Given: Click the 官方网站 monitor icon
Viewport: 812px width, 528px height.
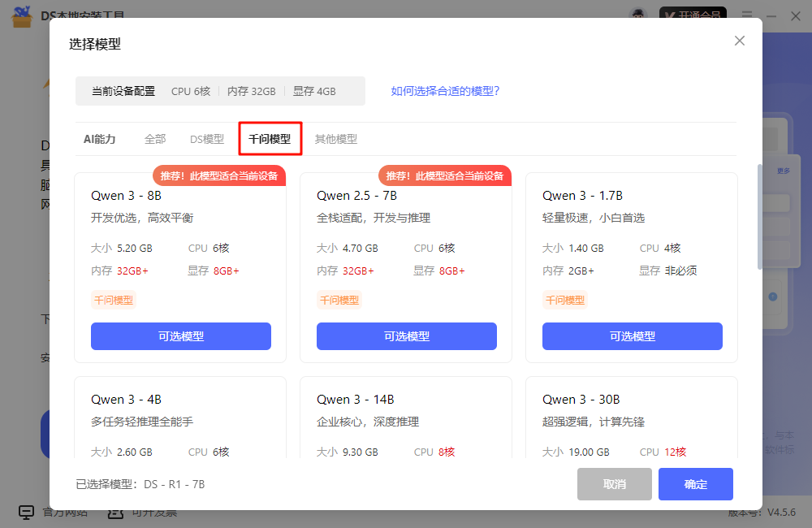Looking at the screenshot, I should 27,513.
